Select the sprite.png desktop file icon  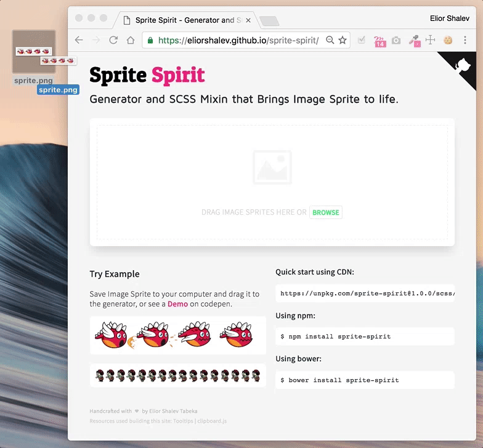tap(34, 52)
